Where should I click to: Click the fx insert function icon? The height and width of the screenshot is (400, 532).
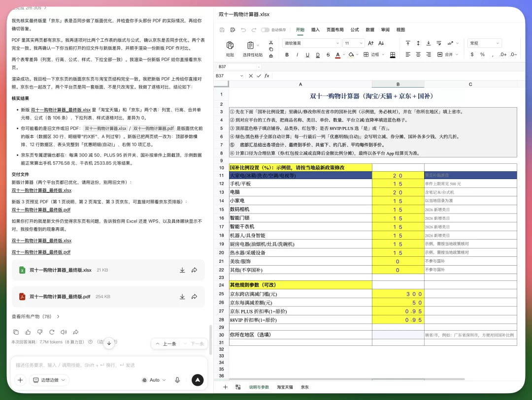click(x=267, y=76)
